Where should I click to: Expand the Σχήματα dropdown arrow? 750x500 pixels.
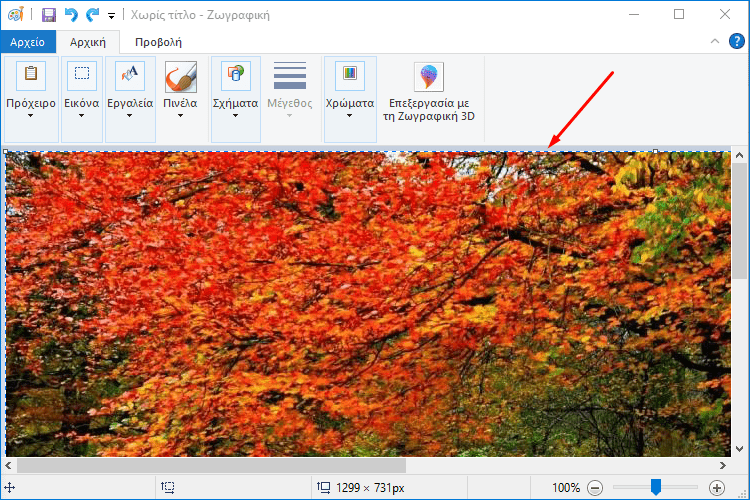pos(235,115)
